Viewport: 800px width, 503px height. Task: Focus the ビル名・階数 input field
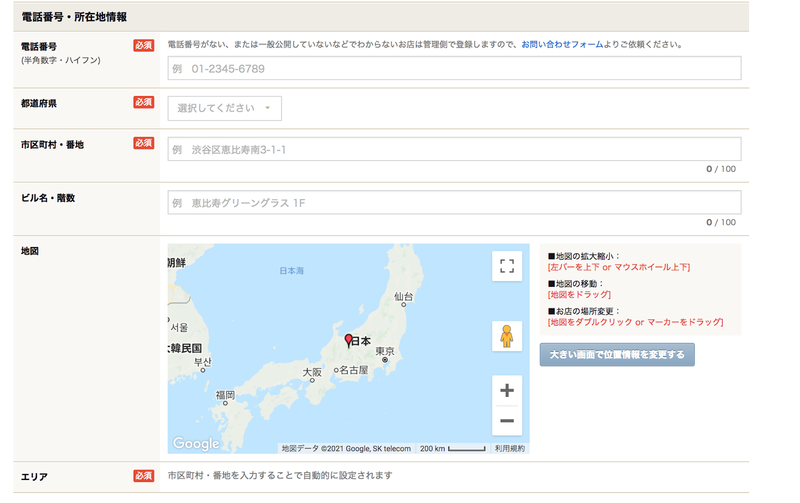pyautogui.click(x=454, y=203)
